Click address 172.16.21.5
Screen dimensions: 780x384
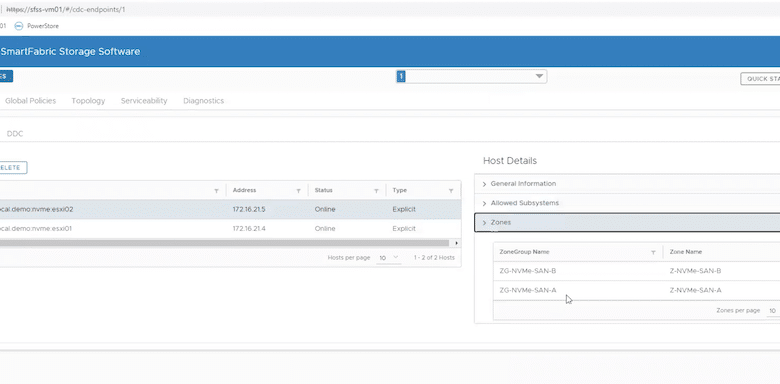coord(249,209)
